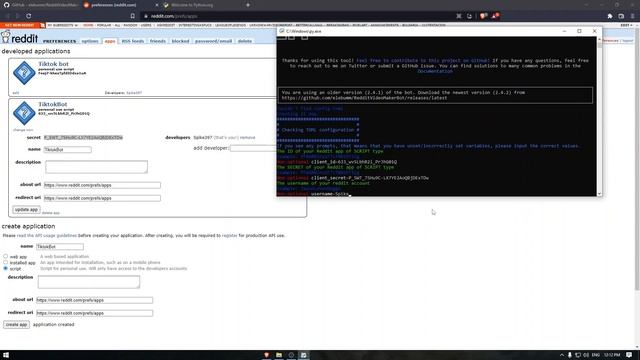Click the py.exe console window title icon
The height and width of the screenshot is (360, 640).
281,31
